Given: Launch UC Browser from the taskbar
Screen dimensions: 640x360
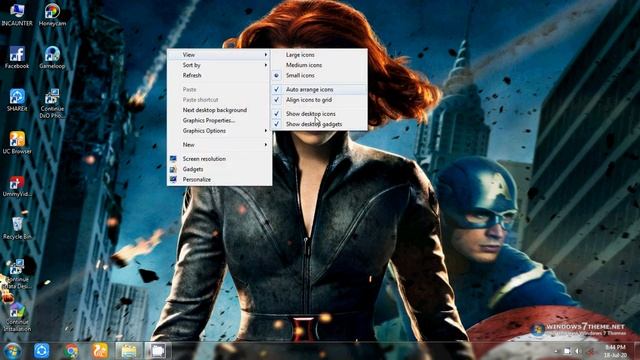Looking at the screenshot, I should pyautogui.click(x=100, y=351).
